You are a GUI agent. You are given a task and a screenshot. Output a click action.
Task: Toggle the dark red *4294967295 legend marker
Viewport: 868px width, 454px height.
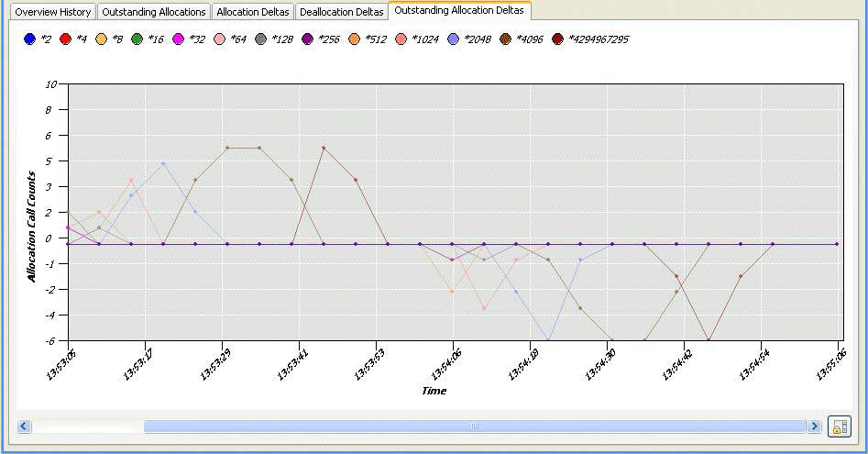point(557,39)
